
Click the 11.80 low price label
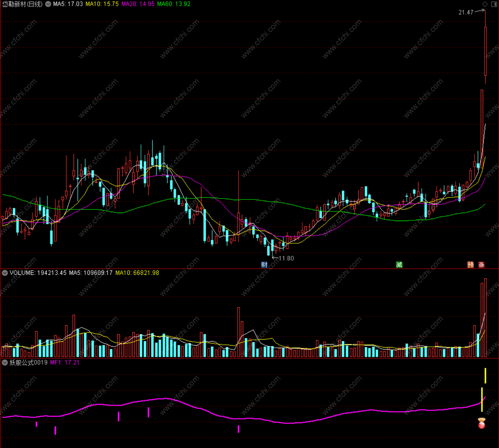(286, 258)
